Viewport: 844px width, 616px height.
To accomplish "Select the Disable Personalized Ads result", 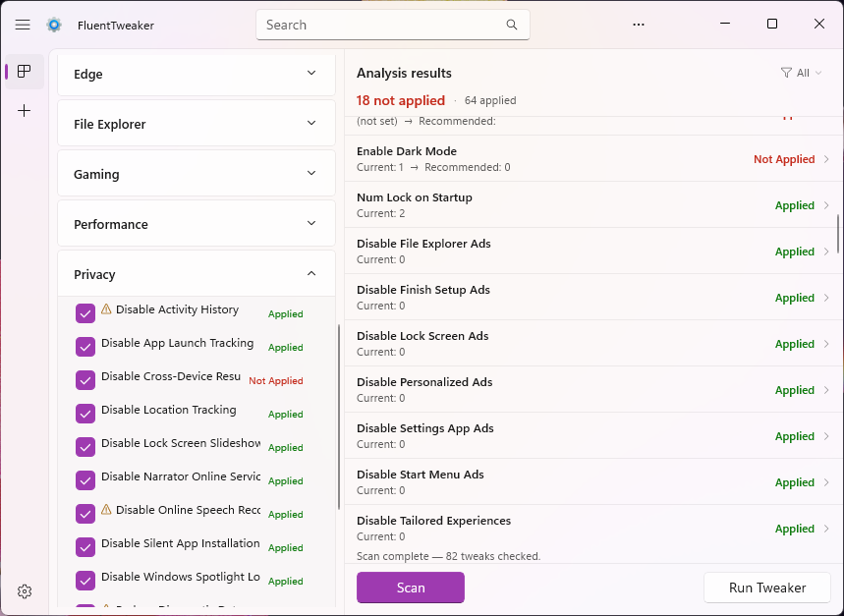I will click(593, 390).
